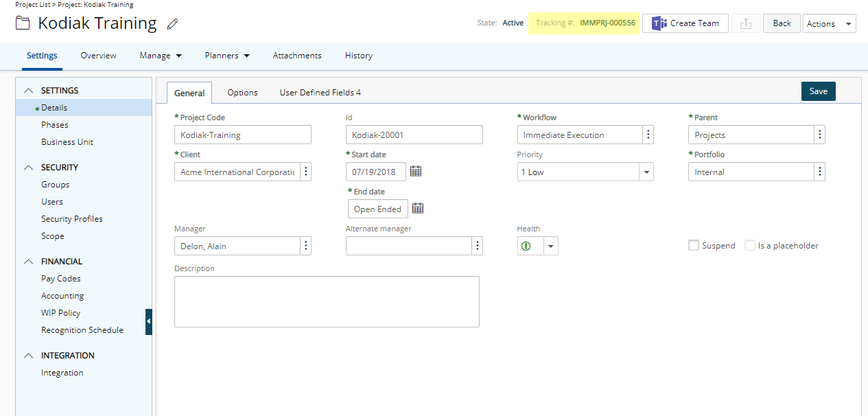Open Client field lookup menu
The width and height of the screenshot is (868, 416).
click(306, 172)
